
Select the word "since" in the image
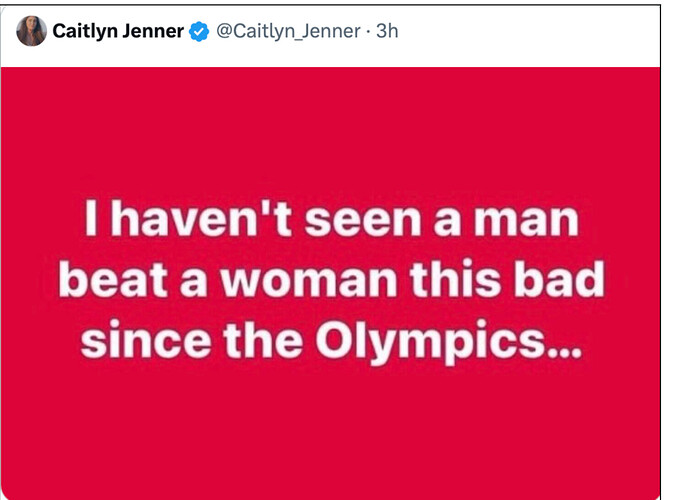(146, 340)
